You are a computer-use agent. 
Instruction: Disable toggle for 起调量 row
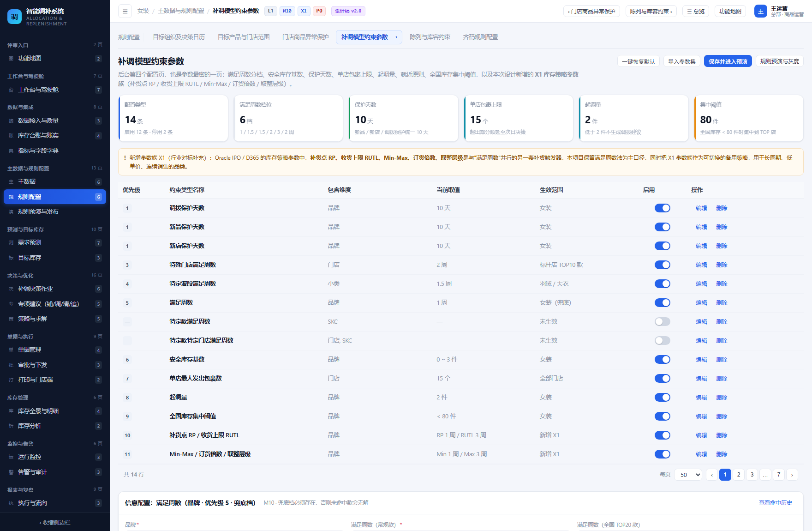[663, 398]
